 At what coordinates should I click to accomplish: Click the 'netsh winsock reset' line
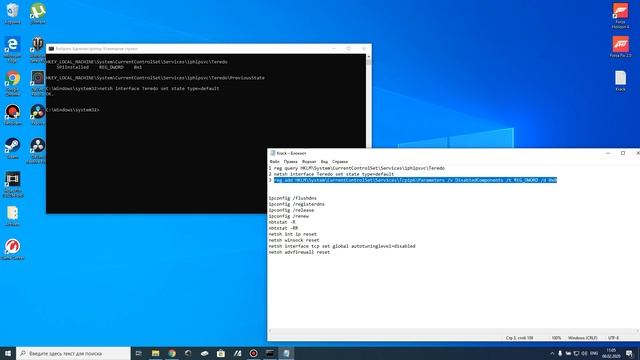click(x=294, y=240)
